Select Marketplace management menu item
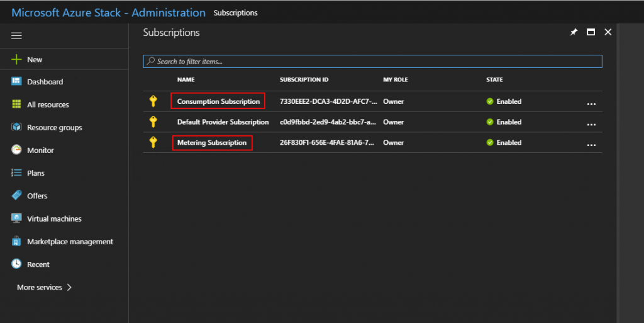Viewport: 644px width, 323px height. point(70,242)
